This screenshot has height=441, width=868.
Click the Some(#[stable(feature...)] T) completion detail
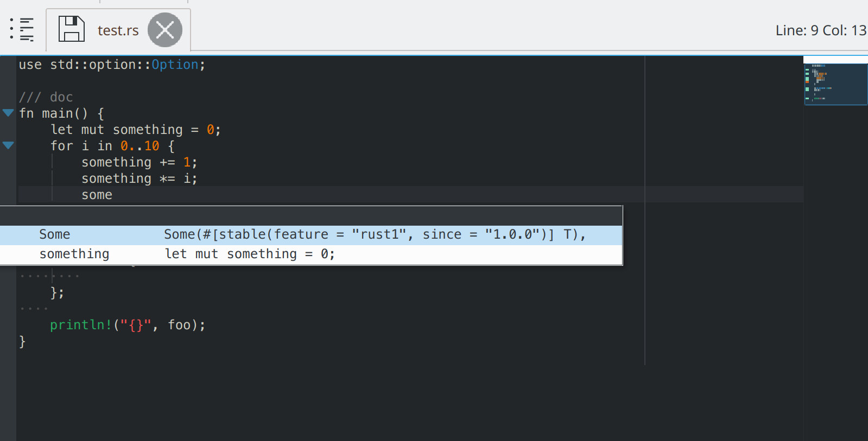pos(375,234)
